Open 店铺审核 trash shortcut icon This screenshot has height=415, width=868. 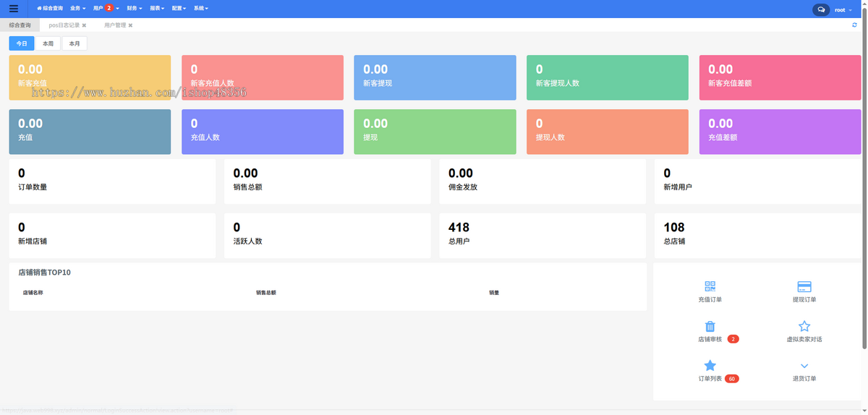[x=710, y=327]
